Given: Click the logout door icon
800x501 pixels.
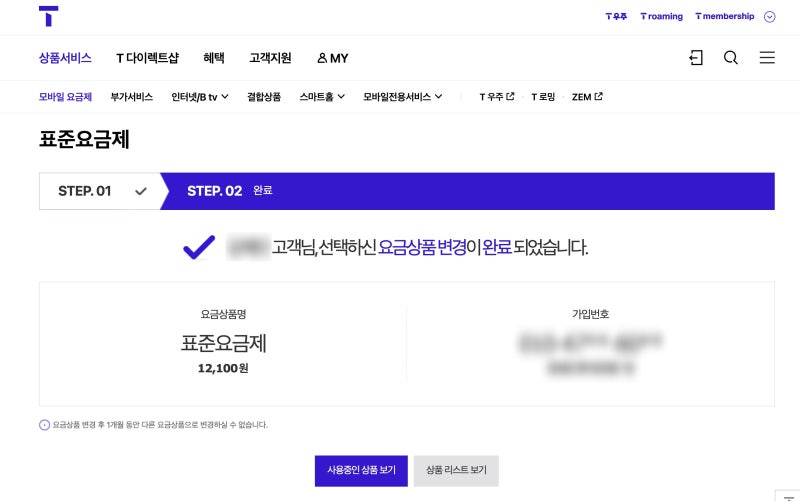Looking at the screenshot, I should click(x=696, y=58).
